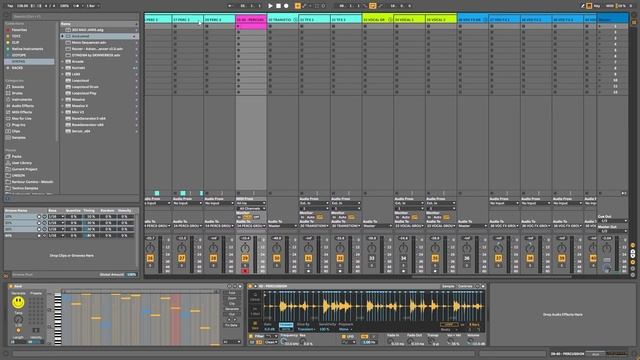The width and height of the screenshot is (640, 360).
Task: Expand the Massive plug-in folder
Action: click(62, 100)
